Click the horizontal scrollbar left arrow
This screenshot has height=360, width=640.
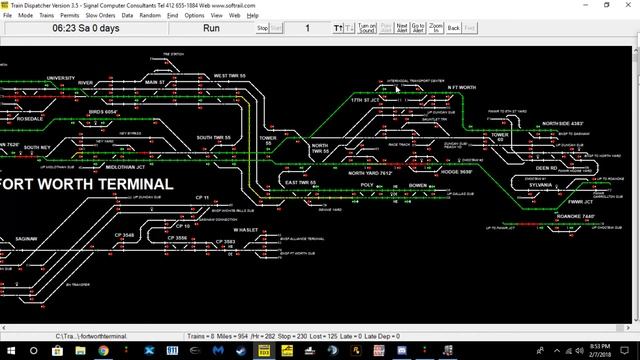[x=4, y=328]
